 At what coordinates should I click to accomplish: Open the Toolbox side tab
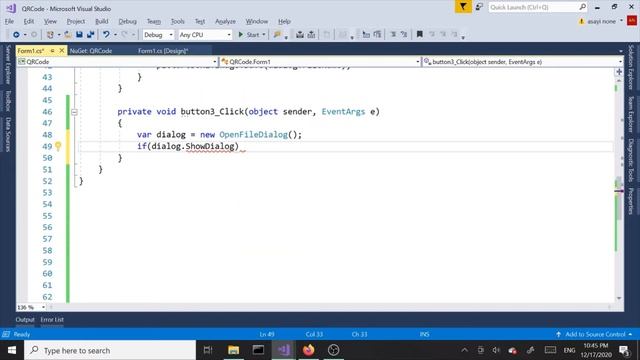tap(8, 101)
